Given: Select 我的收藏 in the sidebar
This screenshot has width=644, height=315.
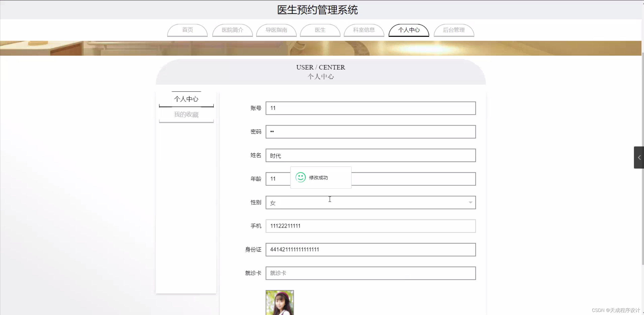Looking at the screenshot, I should [186, 114].
